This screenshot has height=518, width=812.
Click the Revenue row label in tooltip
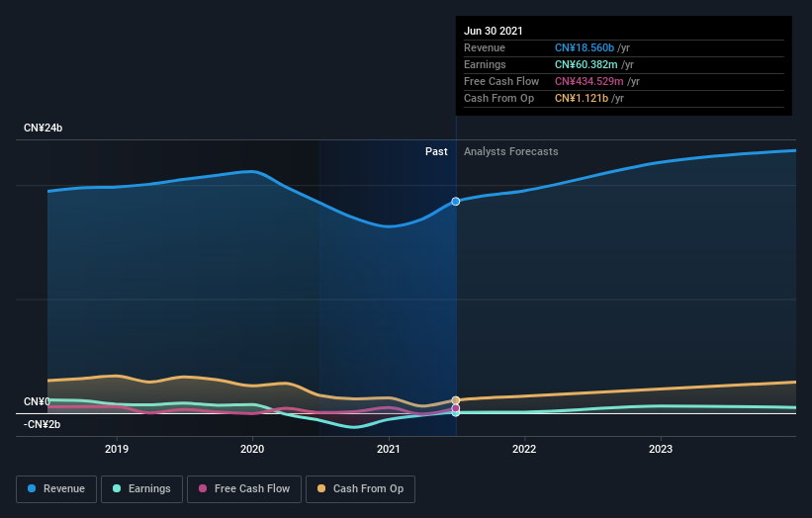coord(485,47)
